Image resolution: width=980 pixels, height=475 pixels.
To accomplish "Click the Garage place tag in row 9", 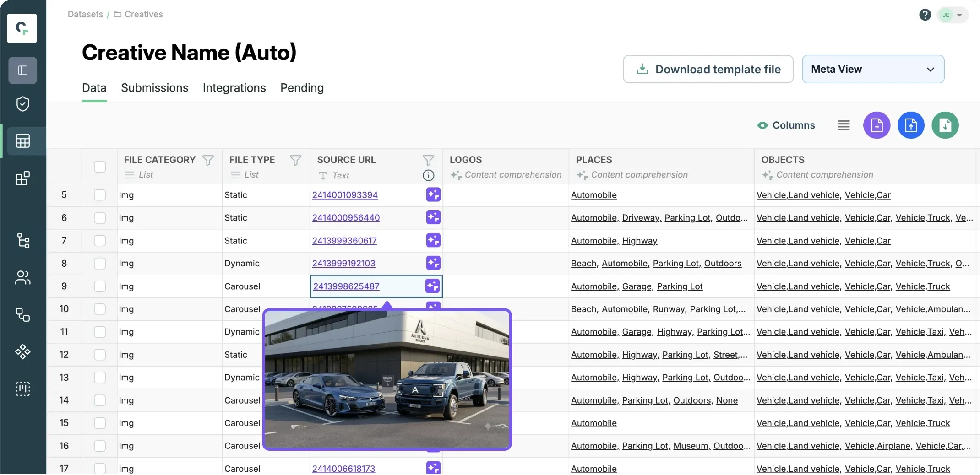I will point(637,286).
